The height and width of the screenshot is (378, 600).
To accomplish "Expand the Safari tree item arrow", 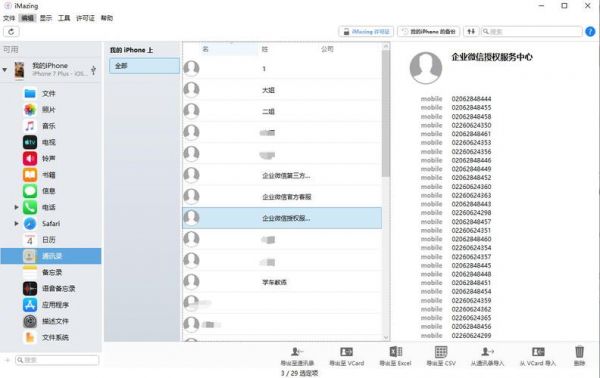I will pyautogui.click(x=16, y=223).
